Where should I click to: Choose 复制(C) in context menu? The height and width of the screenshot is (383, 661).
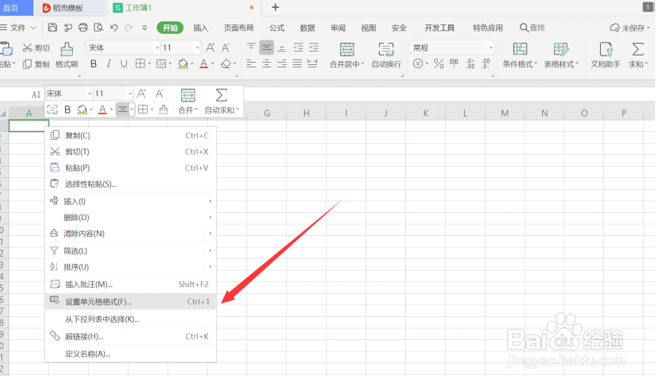pyautogui.click(x=131, y=136)
